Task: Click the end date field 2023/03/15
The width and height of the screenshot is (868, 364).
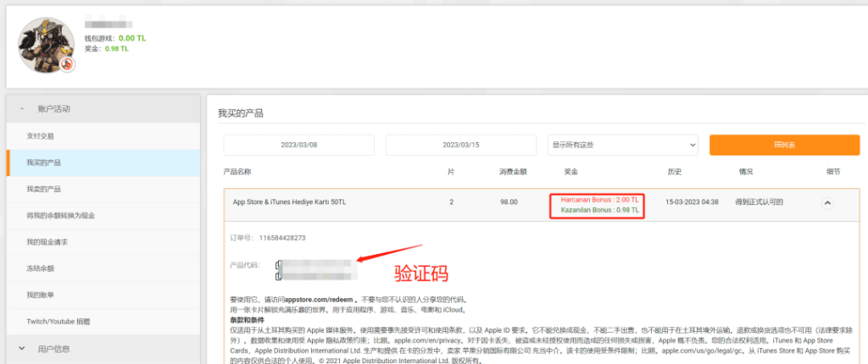Action: [x=460, y=145]
